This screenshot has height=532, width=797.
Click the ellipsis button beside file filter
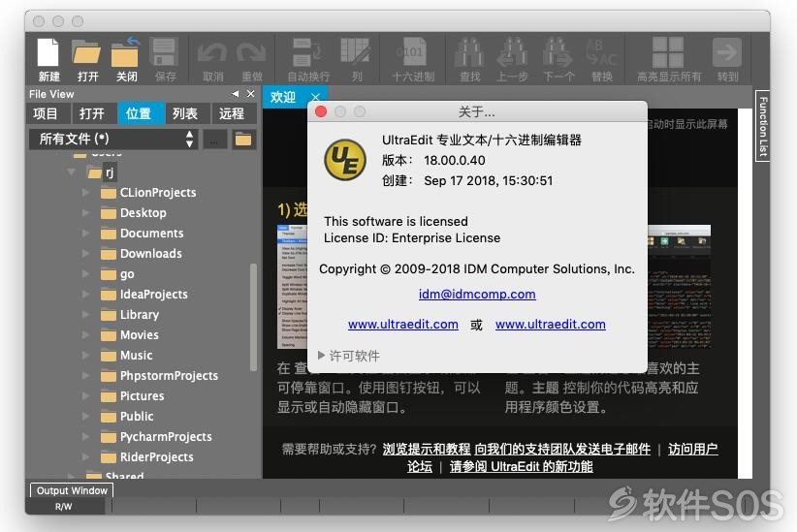214,140
